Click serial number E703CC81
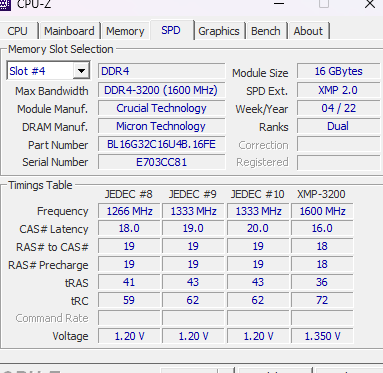Image resolution: width=383 pixels, height=373 pixels. (161, 162)
